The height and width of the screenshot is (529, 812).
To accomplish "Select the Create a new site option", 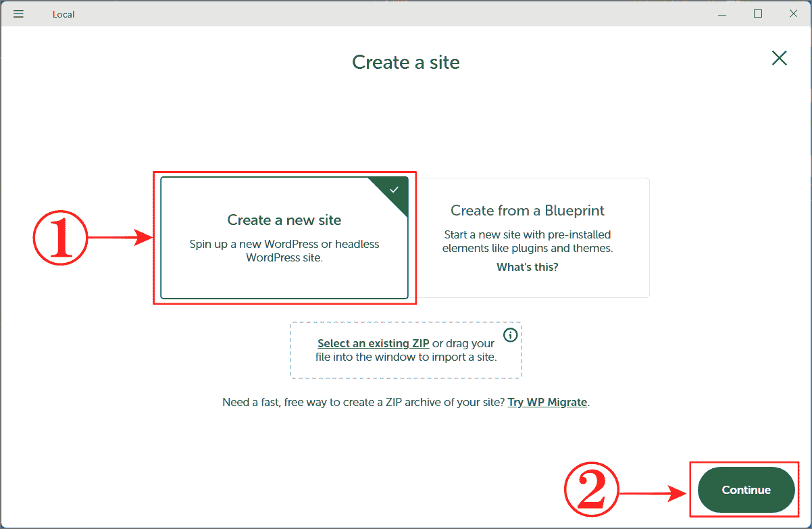I will tap(284, 238).
